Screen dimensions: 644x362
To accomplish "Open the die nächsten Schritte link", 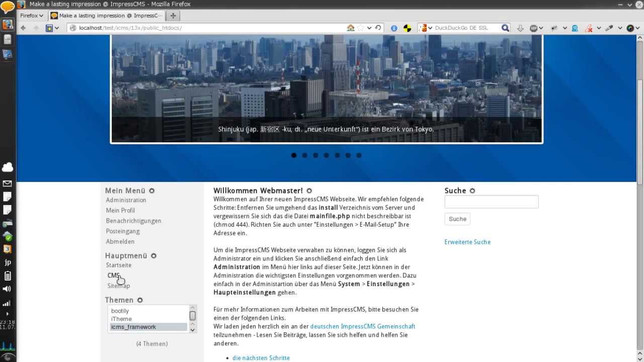I will pos(261,358).
